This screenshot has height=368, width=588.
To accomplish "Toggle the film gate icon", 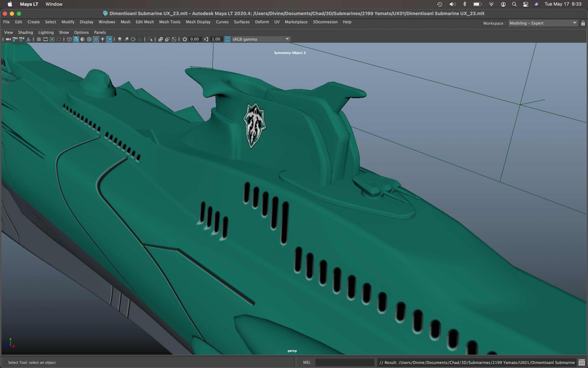I will (x=45, y=39).
